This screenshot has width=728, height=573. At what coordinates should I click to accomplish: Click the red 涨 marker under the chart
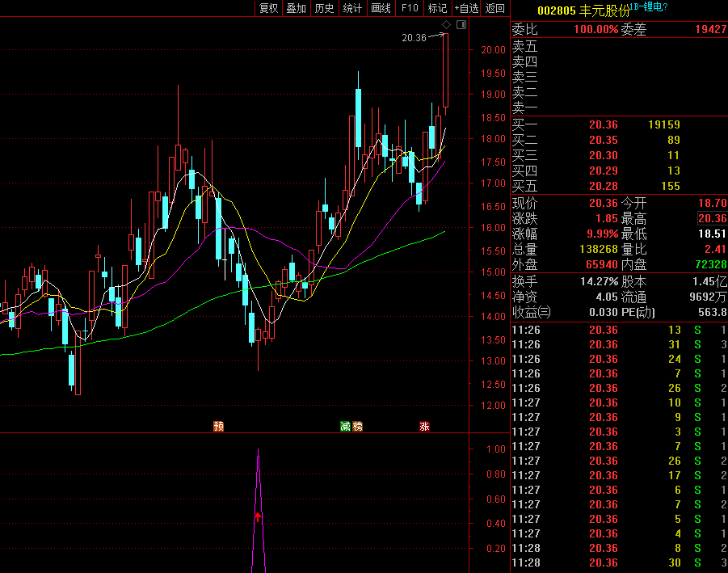[424, 426]
